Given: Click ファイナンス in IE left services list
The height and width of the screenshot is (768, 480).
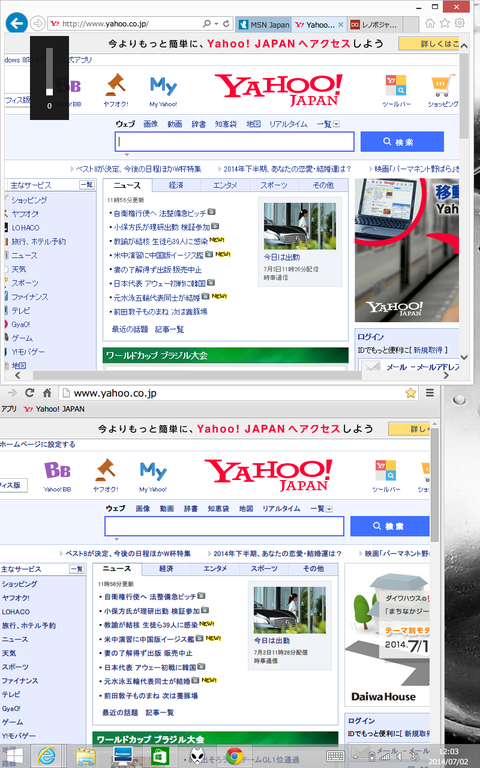Looking at the screenshot, I should coord(29,297).
